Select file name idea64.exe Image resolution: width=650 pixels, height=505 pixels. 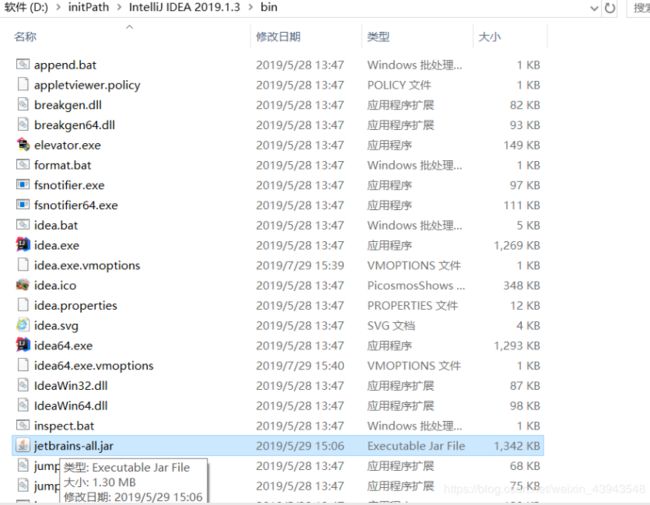[63, 345]
